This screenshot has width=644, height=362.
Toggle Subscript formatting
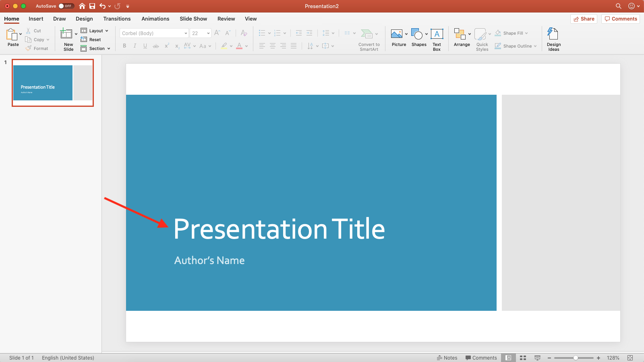(177, 46)
